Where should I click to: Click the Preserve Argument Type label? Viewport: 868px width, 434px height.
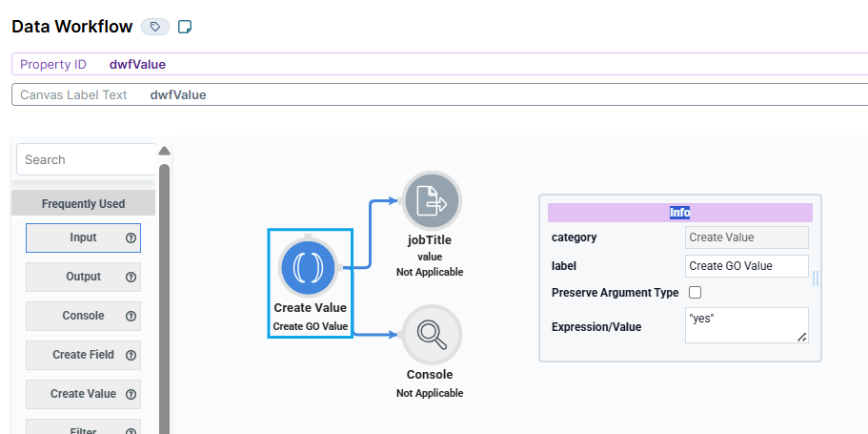(615, 293)
